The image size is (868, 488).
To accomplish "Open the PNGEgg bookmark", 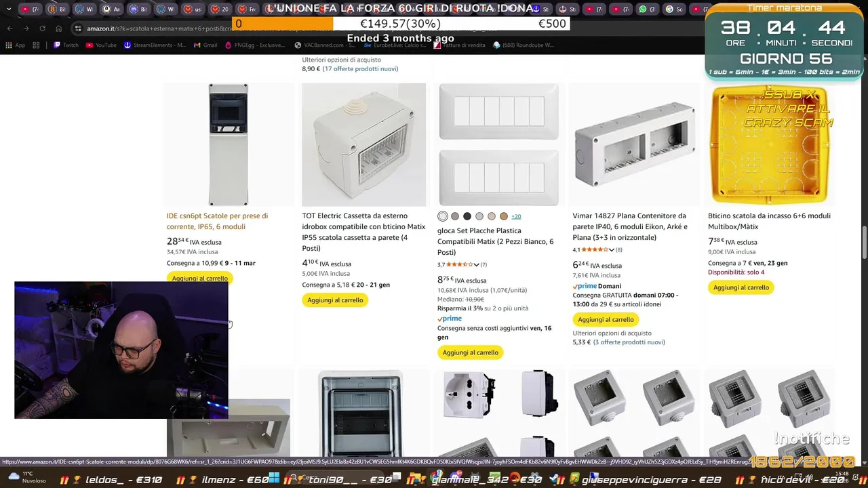I will (255, 45).
